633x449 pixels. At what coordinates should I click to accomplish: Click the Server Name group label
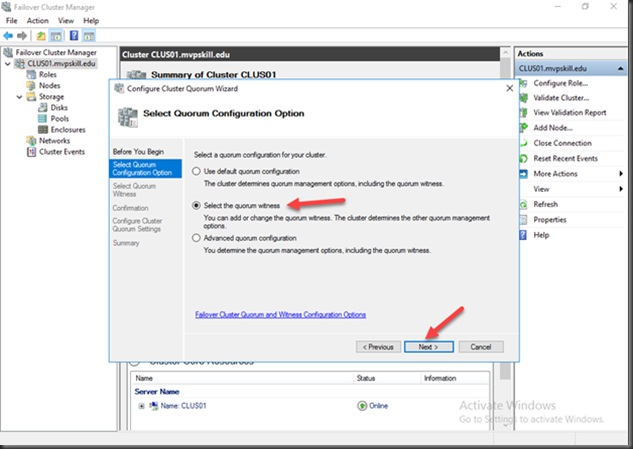[x=157, y=392]
